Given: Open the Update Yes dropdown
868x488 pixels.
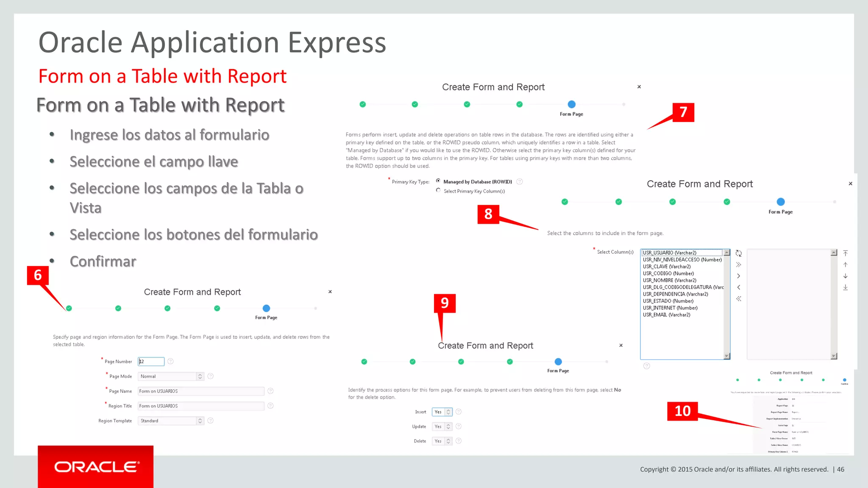Looking at the screenshot, I should pyautogui.click(x=442, y=427).
